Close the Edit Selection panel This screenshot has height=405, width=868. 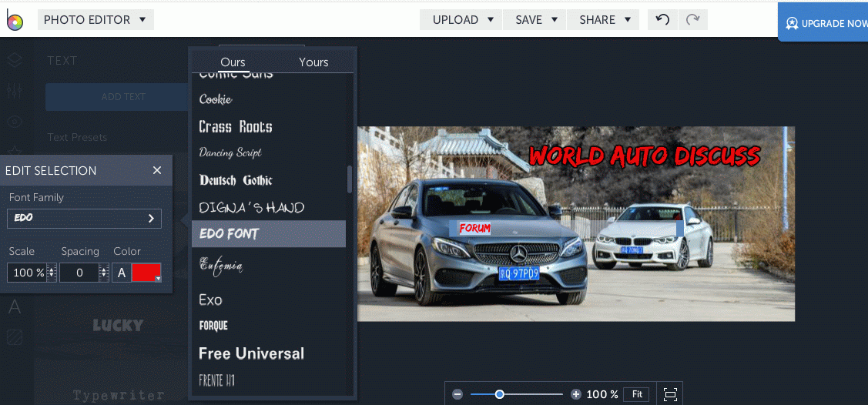click(x=157, y=170)
